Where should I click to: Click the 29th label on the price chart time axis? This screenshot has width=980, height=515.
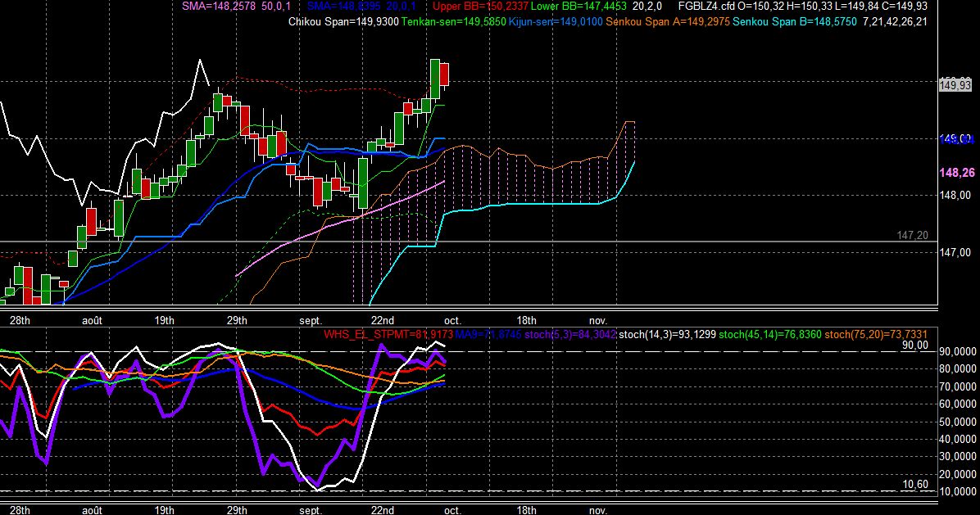(237, 320)
